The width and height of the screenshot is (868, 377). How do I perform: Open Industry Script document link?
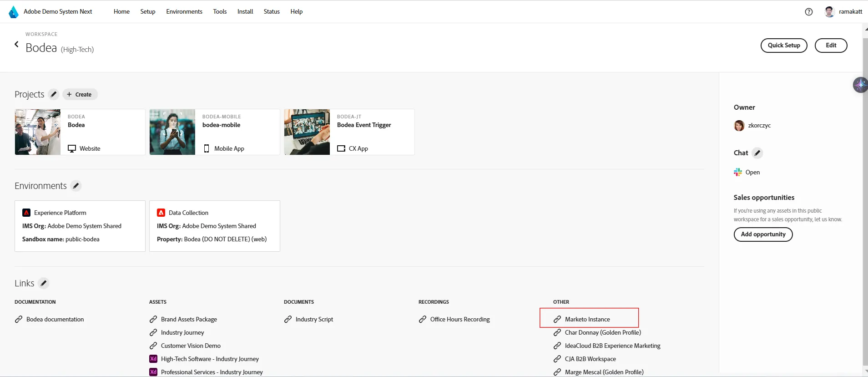[314, 319]
